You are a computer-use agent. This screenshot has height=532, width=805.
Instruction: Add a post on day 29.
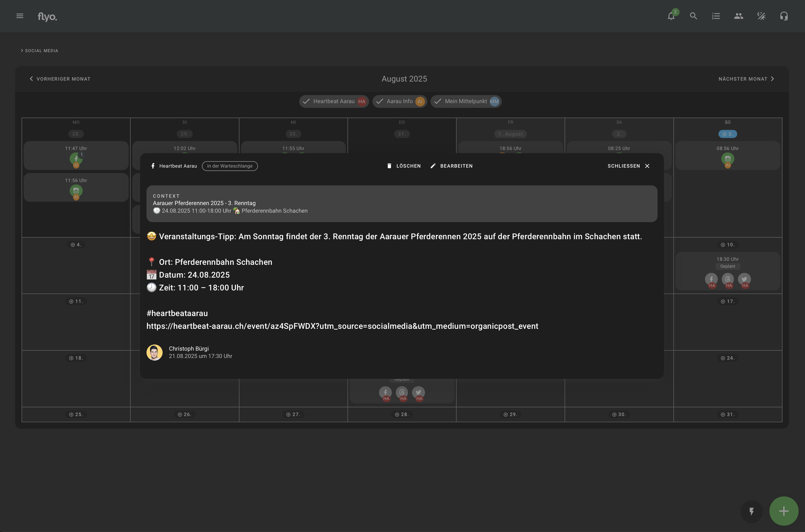coord(510,414)
